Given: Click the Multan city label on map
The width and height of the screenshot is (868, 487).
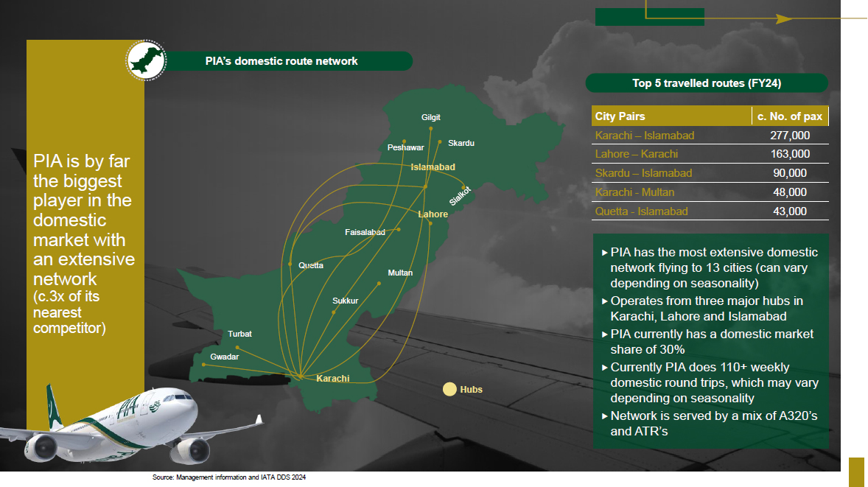Looking at the screenshot, I should (399, 273).
